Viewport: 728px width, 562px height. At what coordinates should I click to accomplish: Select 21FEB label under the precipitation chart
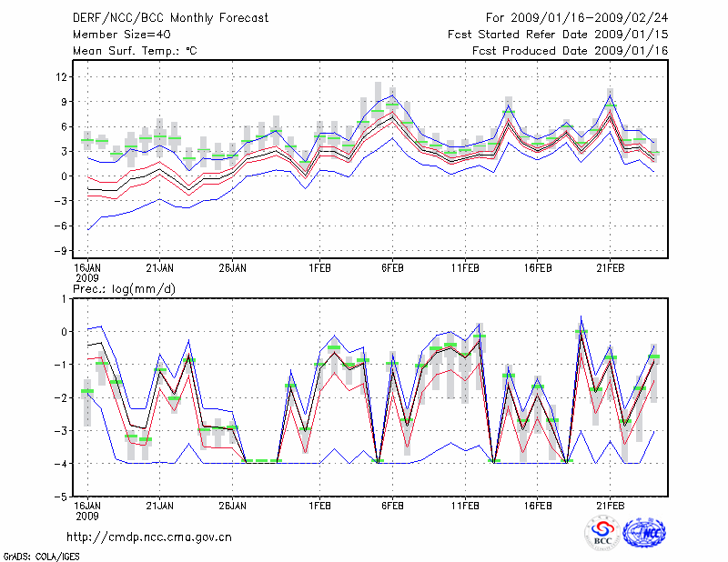610,505
